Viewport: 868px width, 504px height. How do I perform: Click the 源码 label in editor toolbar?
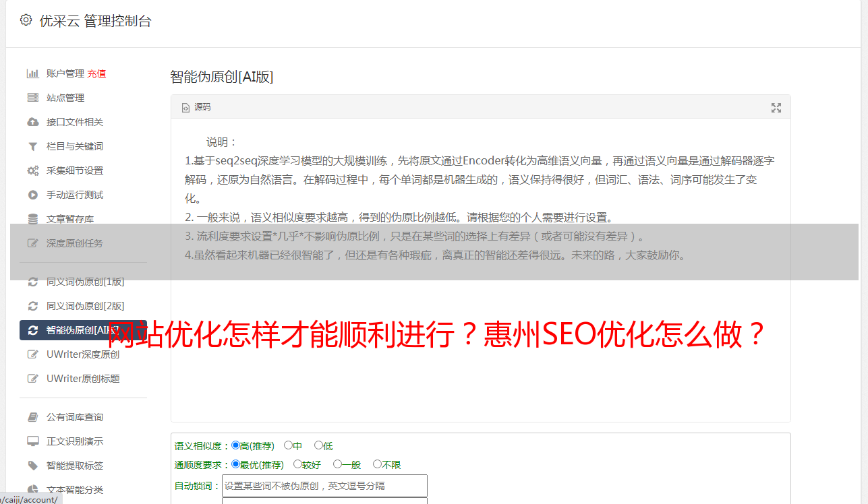click(202, 107)
